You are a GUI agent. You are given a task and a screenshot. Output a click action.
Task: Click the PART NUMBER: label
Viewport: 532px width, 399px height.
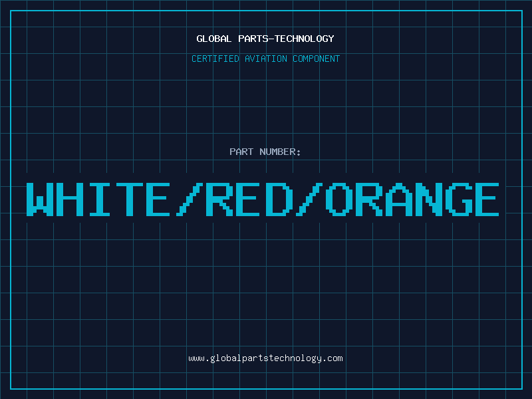pyautogui.click(x=265, y=152)
